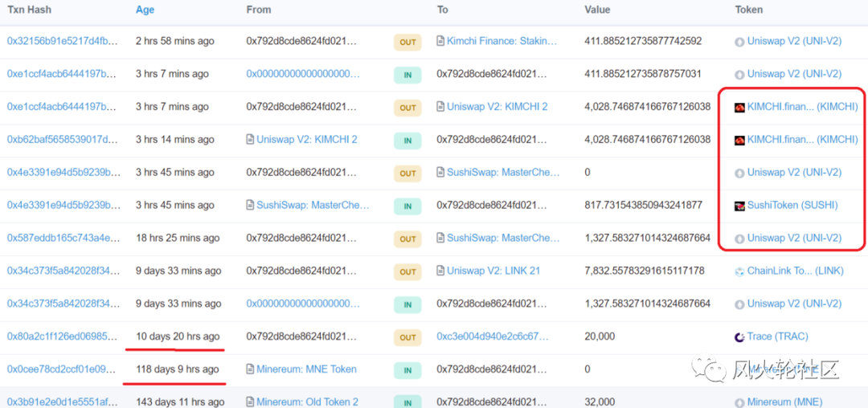Click the SushiToken (SUSHI) token icon
The width and height of the screenshot is (868, 408).
(739, 206)
